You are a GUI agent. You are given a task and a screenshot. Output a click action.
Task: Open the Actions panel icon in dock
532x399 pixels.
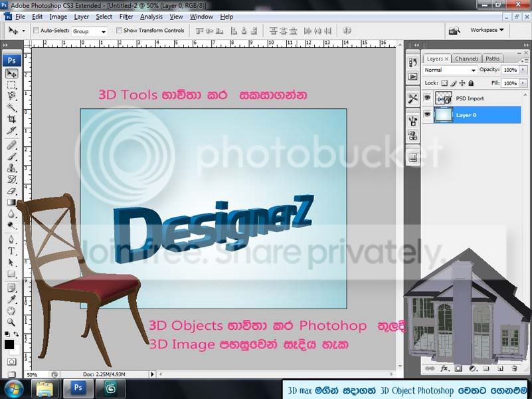coord(413,77)
